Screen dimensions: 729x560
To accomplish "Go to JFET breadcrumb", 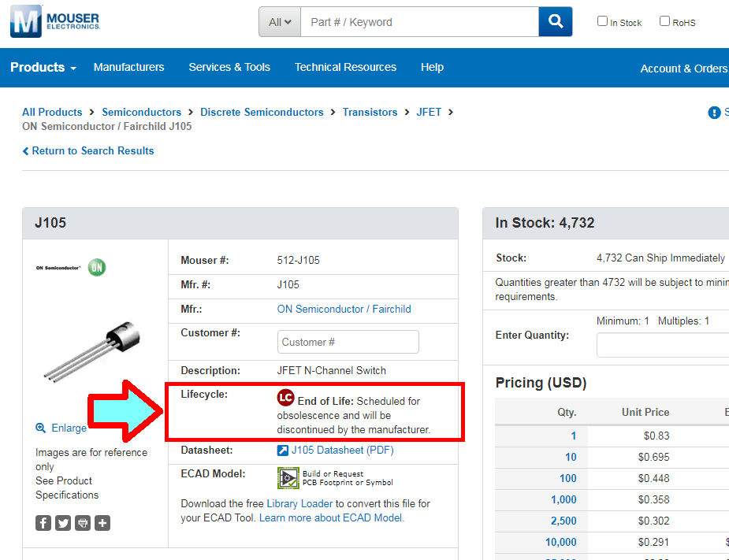I will coord(429,113).
